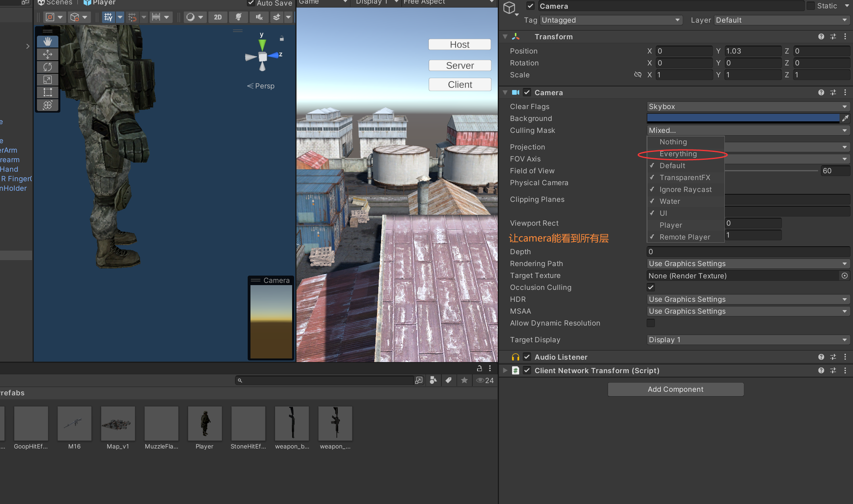853x504 pixels.
Task: Click the snap increment ruler icon
Action: (x=156, y=17)
